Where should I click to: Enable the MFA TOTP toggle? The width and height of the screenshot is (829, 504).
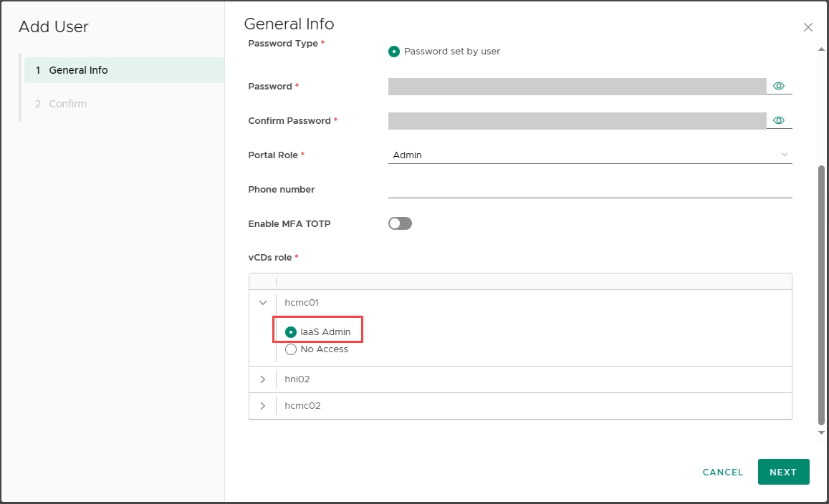point(400,223)
